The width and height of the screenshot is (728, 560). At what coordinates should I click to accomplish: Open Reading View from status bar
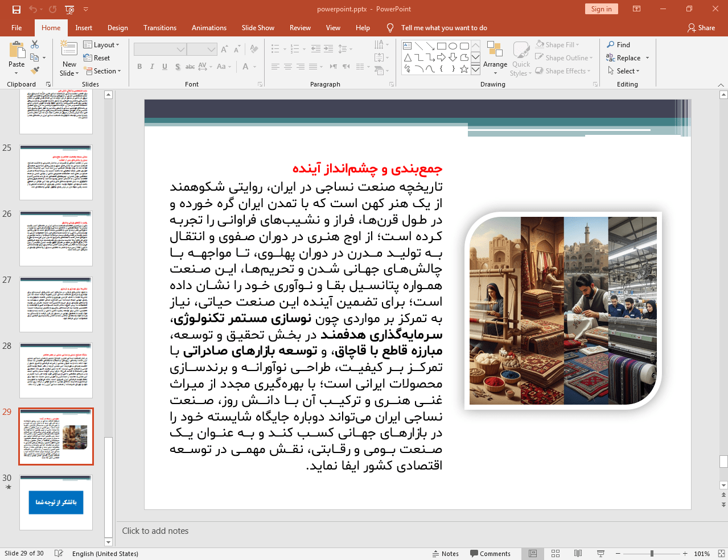[x=578, y=554]
